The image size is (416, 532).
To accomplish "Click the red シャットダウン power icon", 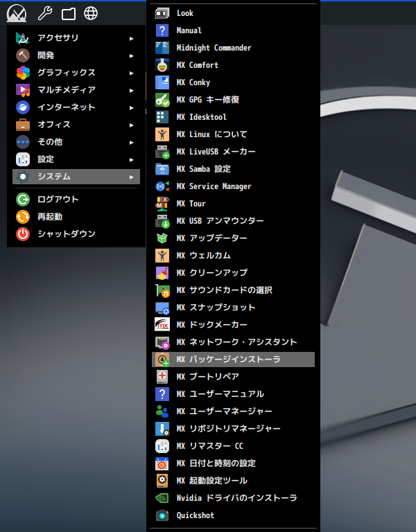I will [x=23, y=234].
